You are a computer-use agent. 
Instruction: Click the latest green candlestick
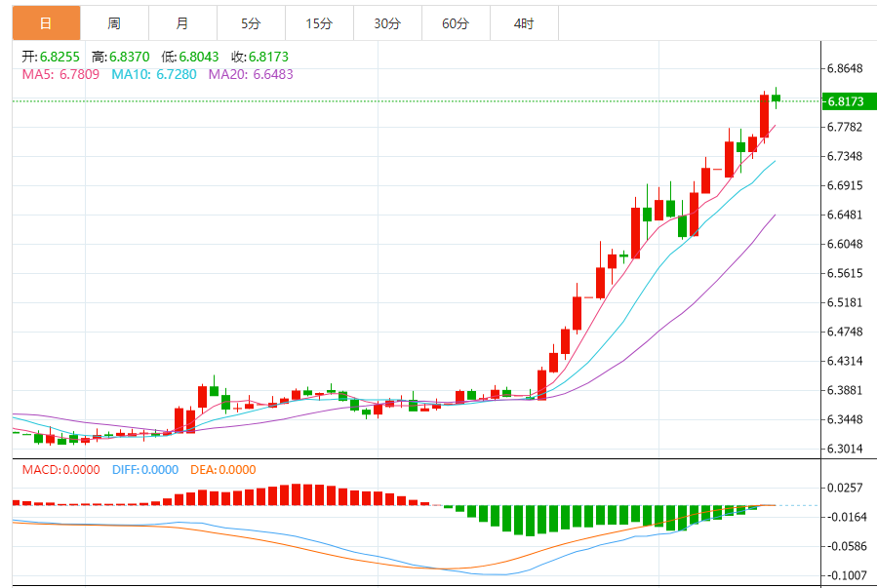point(776,98)
